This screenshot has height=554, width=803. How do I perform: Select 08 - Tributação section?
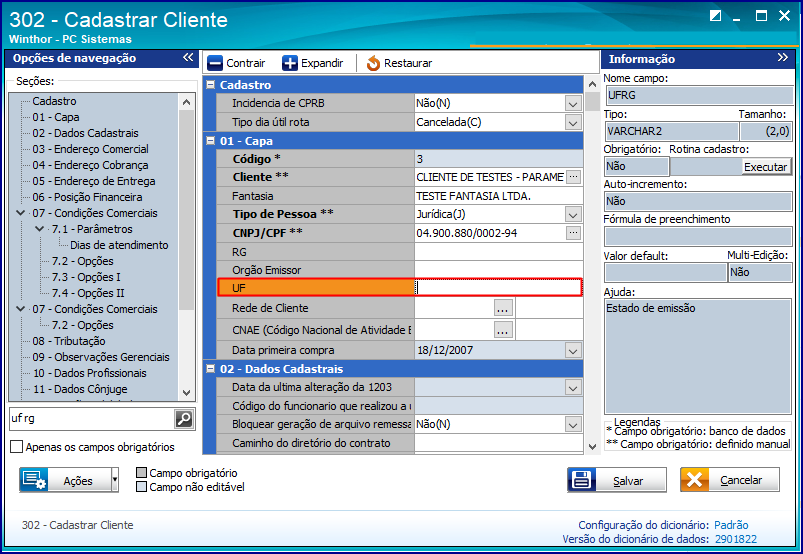[69, 341]
